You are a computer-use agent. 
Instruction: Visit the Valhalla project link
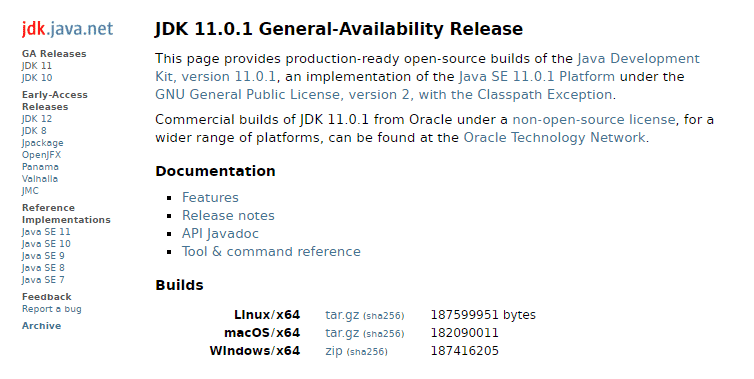(x=40, y=179)
